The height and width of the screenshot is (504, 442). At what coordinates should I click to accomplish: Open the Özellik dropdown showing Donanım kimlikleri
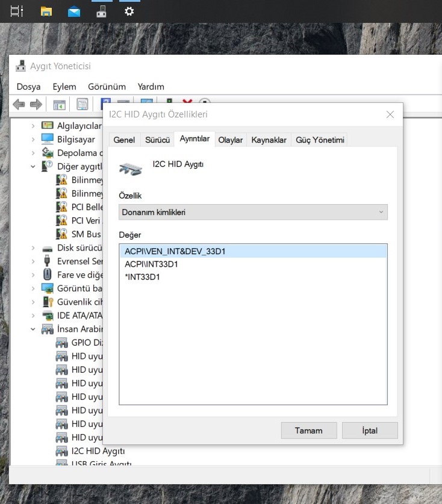(x=253, y=212)
